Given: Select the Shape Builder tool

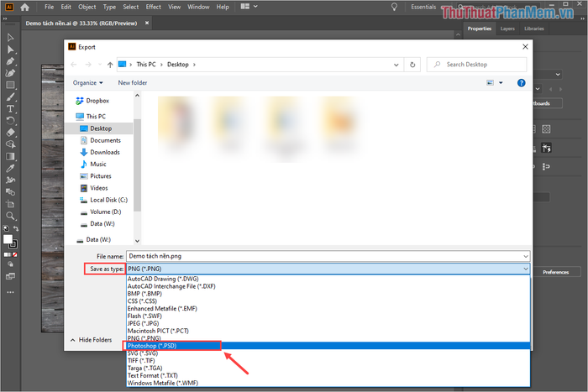Looking at the screenshot, I should click(x=10, y=144).
